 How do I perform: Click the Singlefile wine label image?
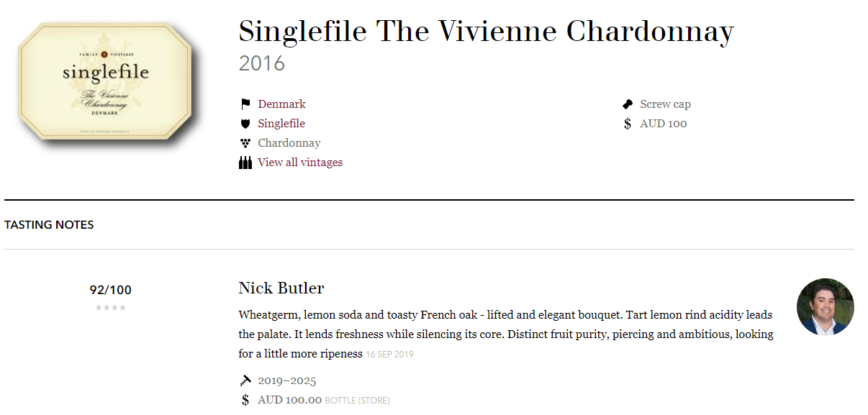106,83
